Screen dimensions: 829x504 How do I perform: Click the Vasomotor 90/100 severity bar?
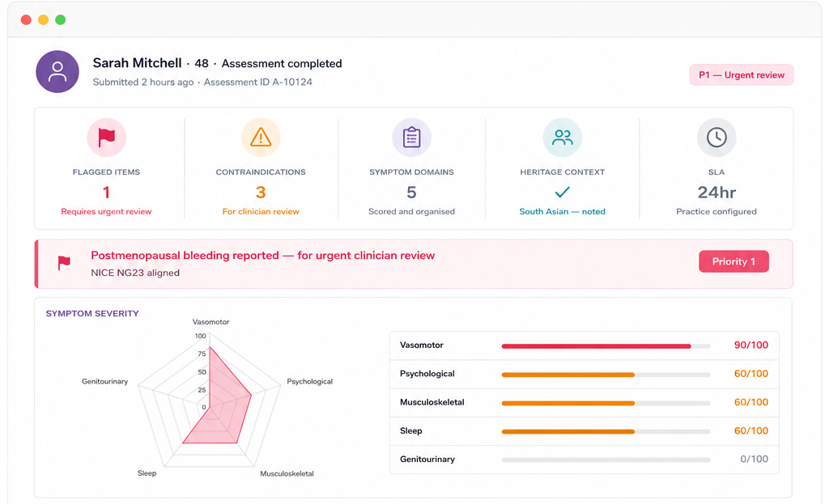click(x=606, y=346)
